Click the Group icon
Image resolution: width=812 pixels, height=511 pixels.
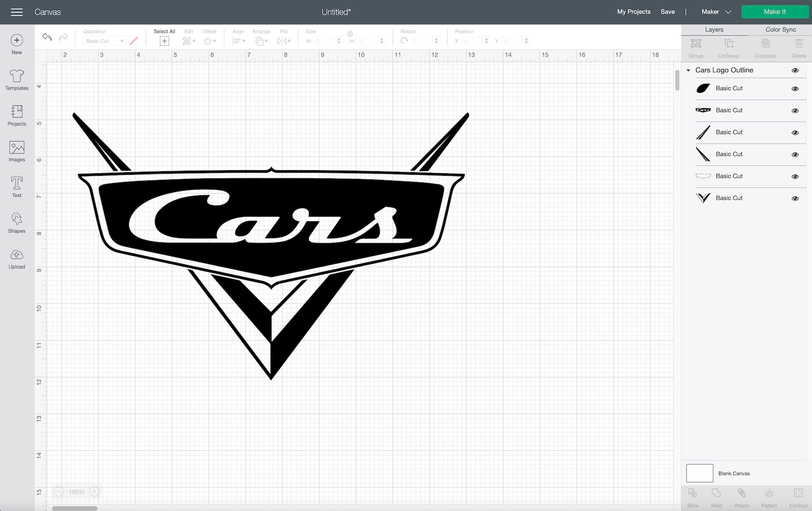point(696,44)
